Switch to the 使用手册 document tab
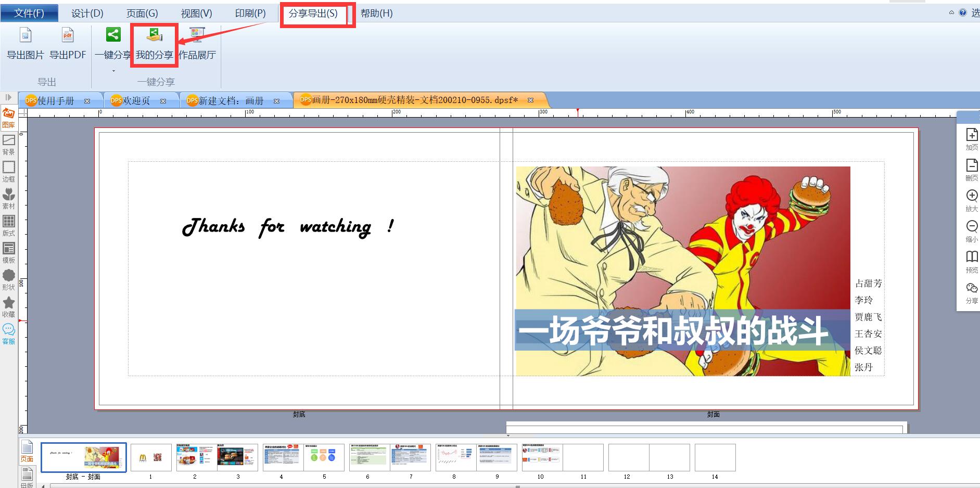This screenshot has width=980, height=488. [56, 100]
